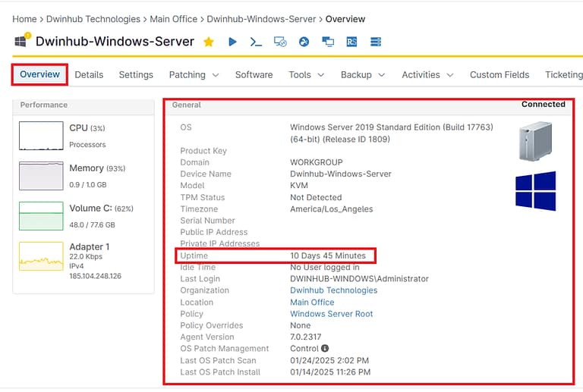The image size is (583, 392).
Task: Open the Main Office location link
Action: 312,303
